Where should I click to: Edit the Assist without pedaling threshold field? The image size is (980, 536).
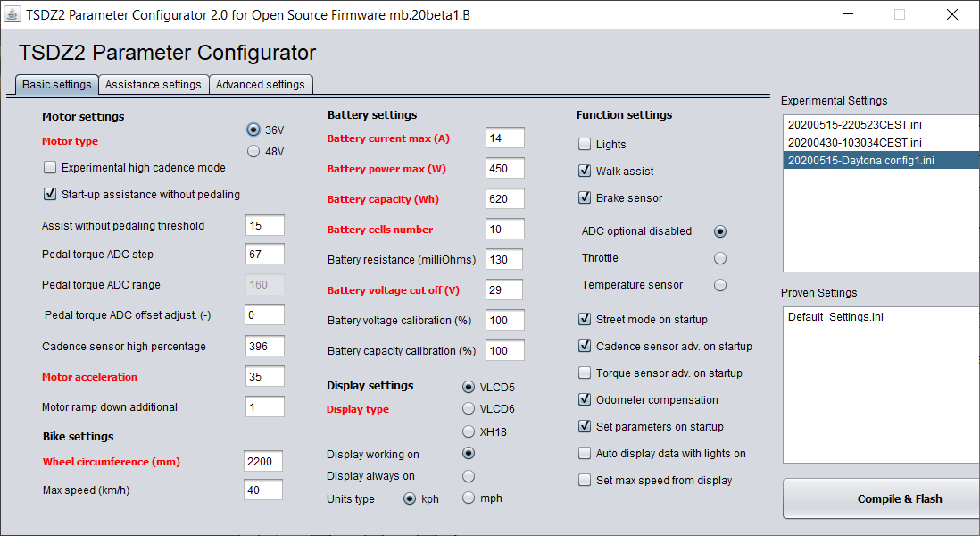point(265,225)
